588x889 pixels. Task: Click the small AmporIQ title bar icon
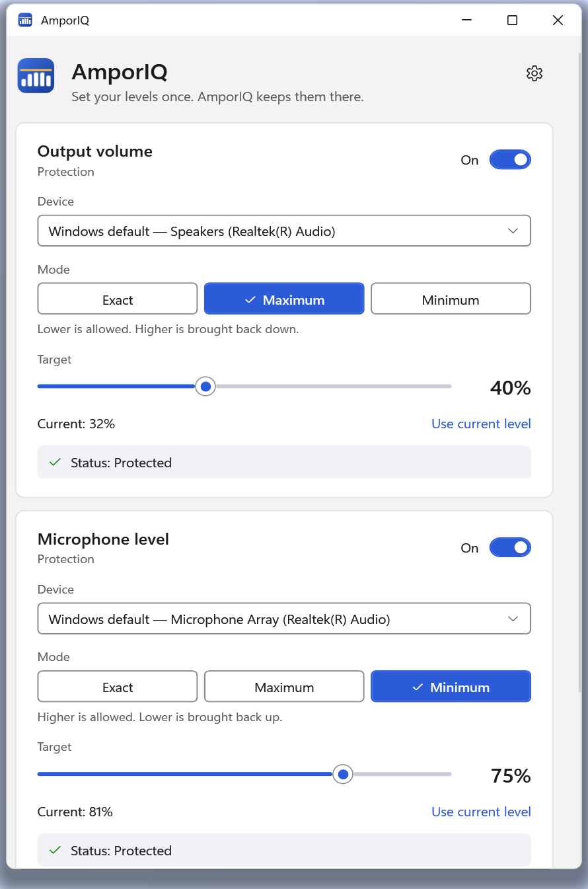(25, 20)
